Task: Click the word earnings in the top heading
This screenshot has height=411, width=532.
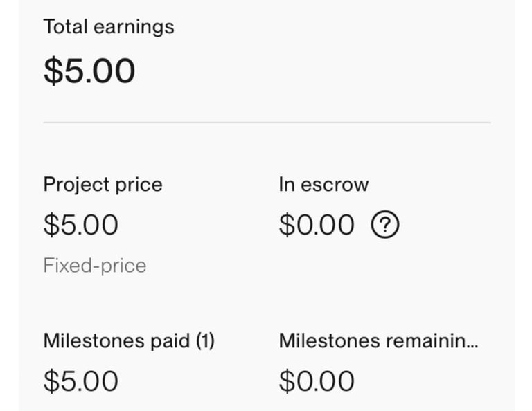Action: tap(134, 28)
